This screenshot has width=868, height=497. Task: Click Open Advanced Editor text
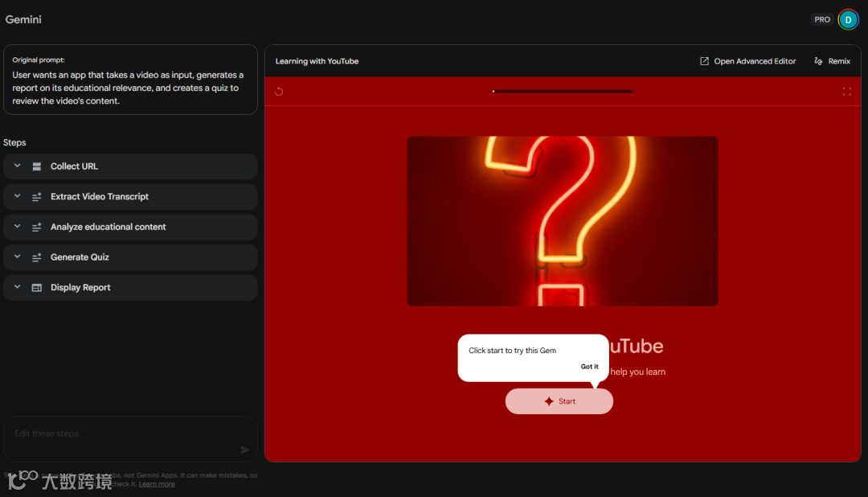(755, 61)
